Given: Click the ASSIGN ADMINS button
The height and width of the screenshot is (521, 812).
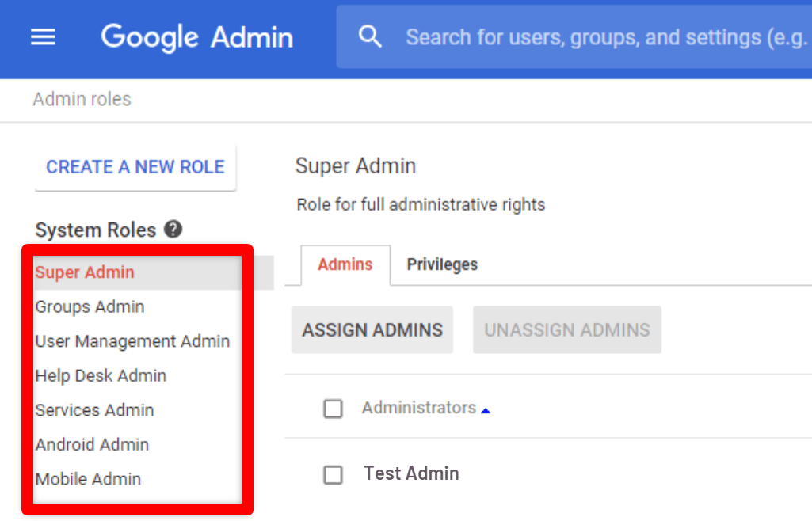Looking at the screenshot, I should pyautogui.click(x=372, y=329).
